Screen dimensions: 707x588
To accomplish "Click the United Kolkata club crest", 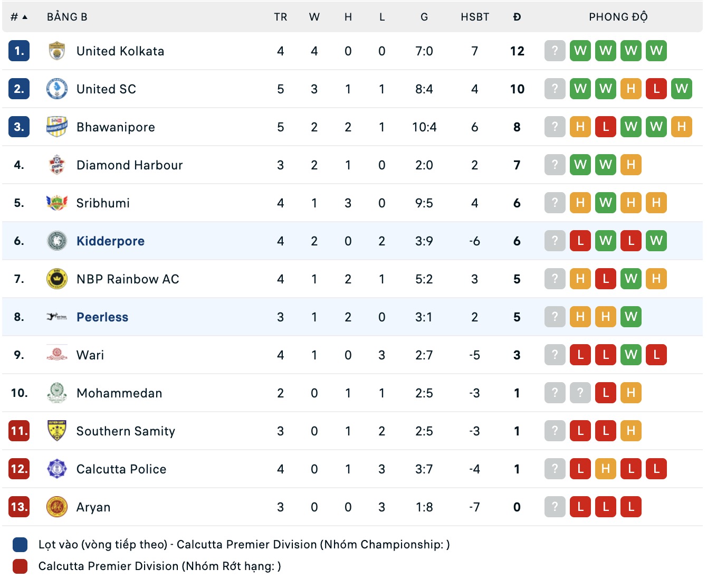I will coord(56,51).
